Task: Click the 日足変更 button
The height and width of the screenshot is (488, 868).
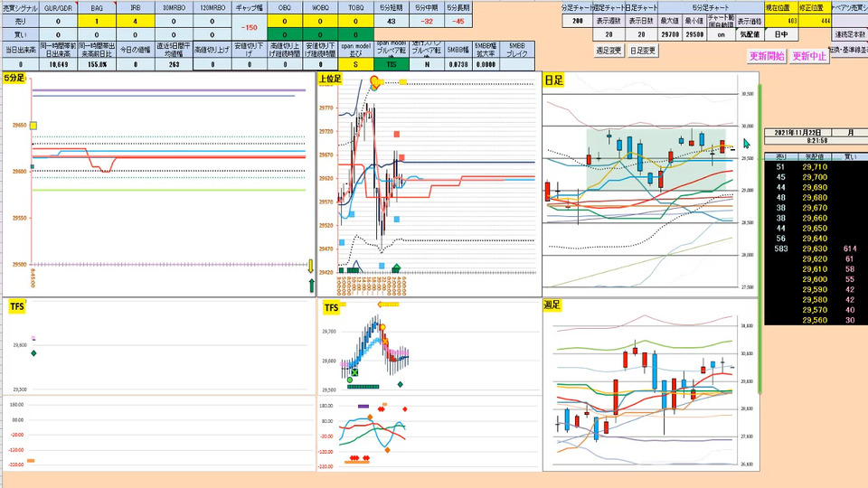Action: tap(642, 51)
